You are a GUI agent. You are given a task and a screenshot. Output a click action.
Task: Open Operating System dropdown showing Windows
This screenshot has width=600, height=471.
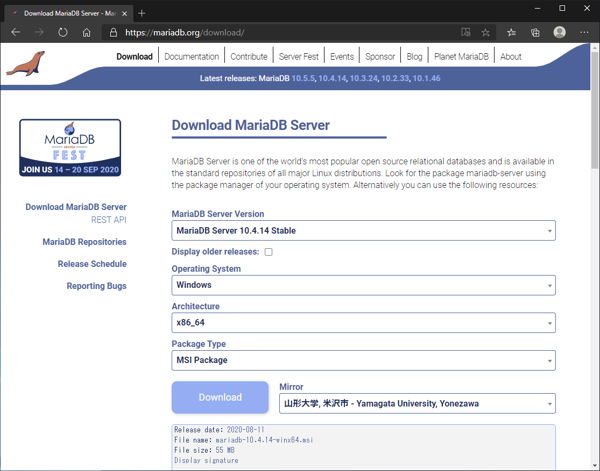pos(364,285)
